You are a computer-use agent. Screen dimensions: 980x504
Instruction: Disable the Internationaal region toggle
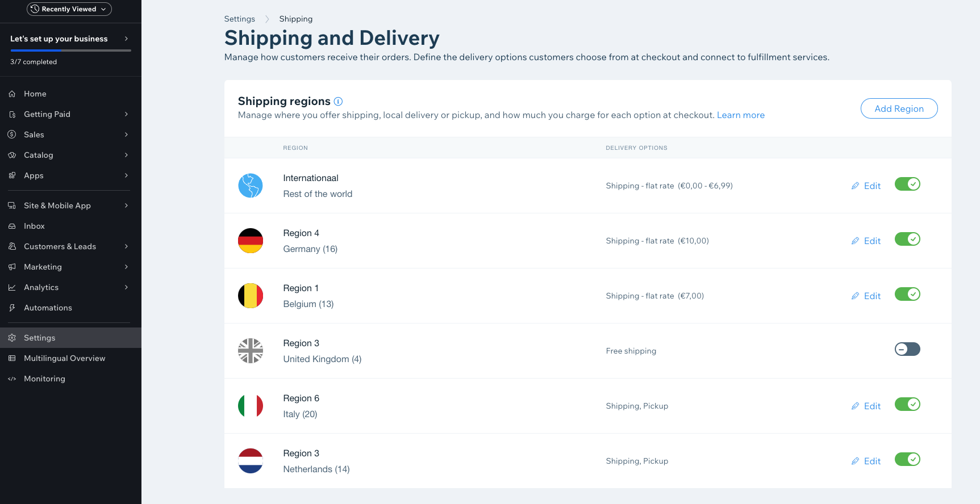(x=907, y=184)
